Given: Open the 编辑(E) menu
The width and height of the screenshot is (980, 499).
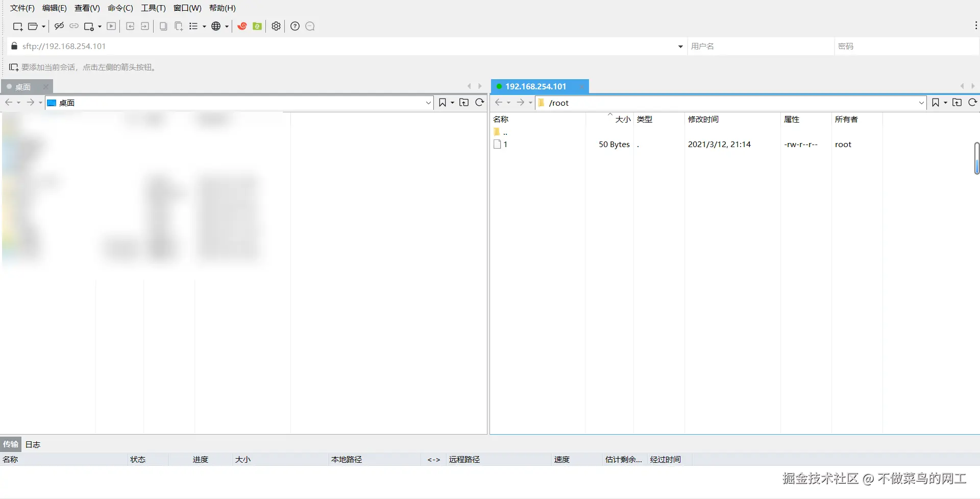Looking at the screenshot, I should click(55, 8).
